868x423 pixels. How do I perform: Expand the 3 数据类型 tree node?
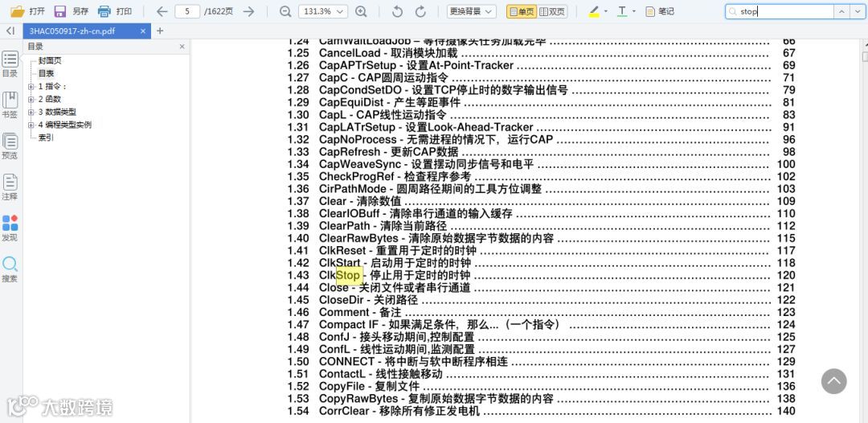31,112
